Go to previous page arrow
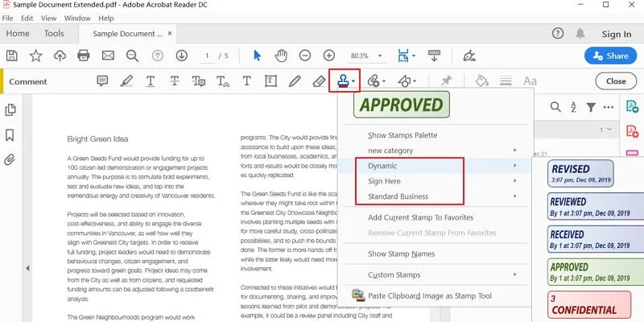 [x=158, y=56]
